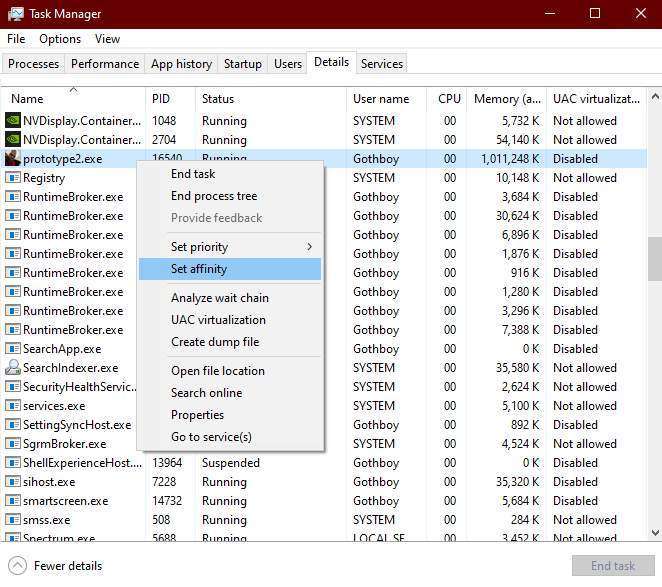The width and height of the screenshot is (662, 587).
Task: Choose Set affinity in context menu
Action: tap(230, 269)
